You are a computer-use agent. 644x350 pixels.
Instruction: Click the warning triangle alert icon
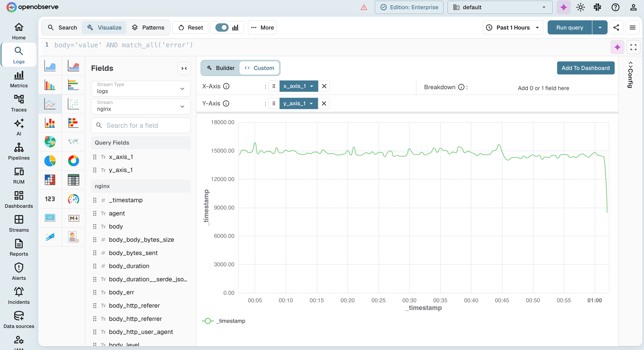[364, 7]
